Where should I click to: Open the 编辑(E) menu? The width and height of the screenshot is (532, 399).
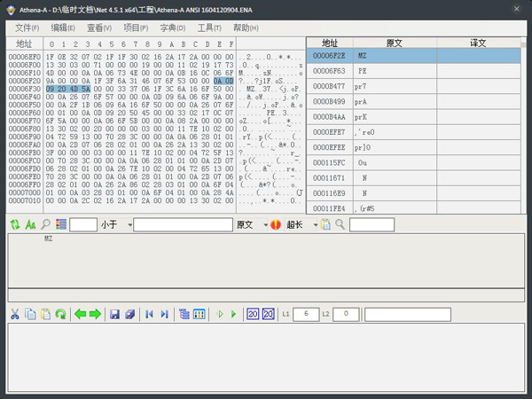coord(63,27)
